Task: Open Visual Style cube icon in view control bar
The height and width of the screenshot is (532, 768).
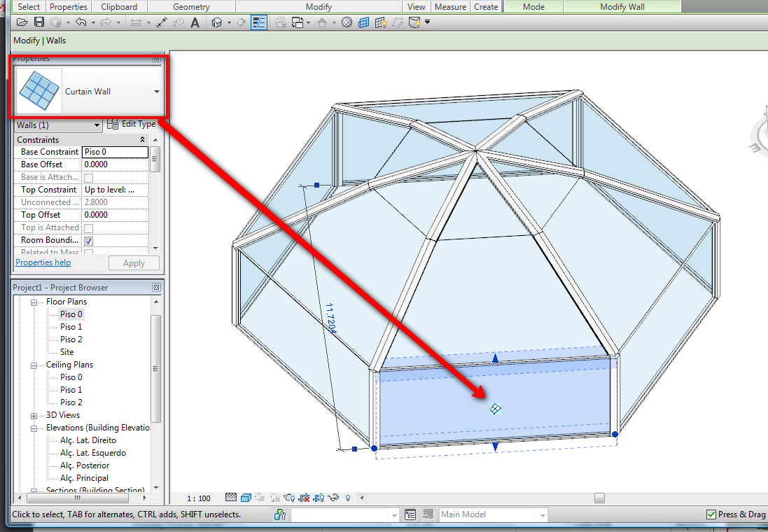Action: (246, 498)
